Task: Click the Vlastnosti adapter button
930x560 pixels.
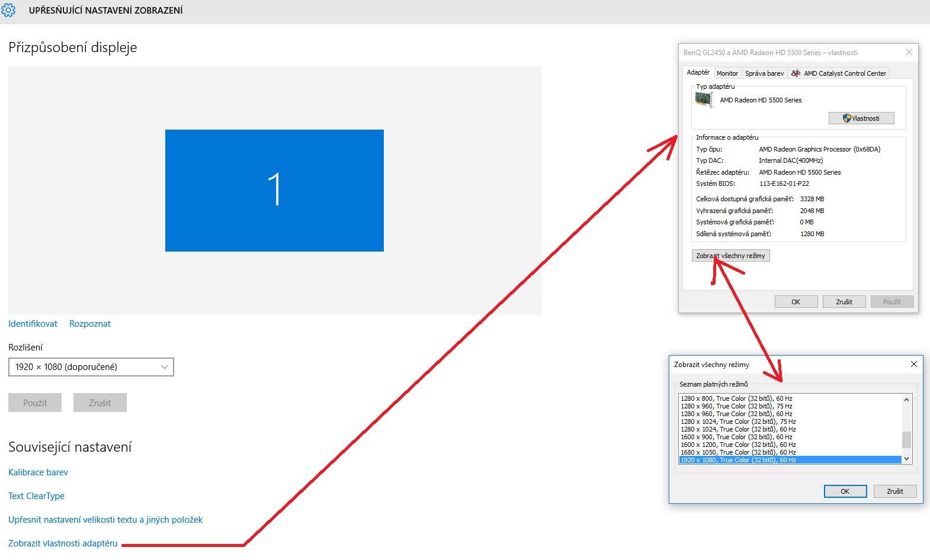Action: [861, 118]
